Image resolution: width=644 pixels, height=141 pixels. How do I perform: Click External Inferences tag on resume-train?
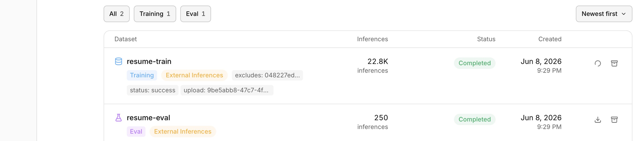point(194,75)
